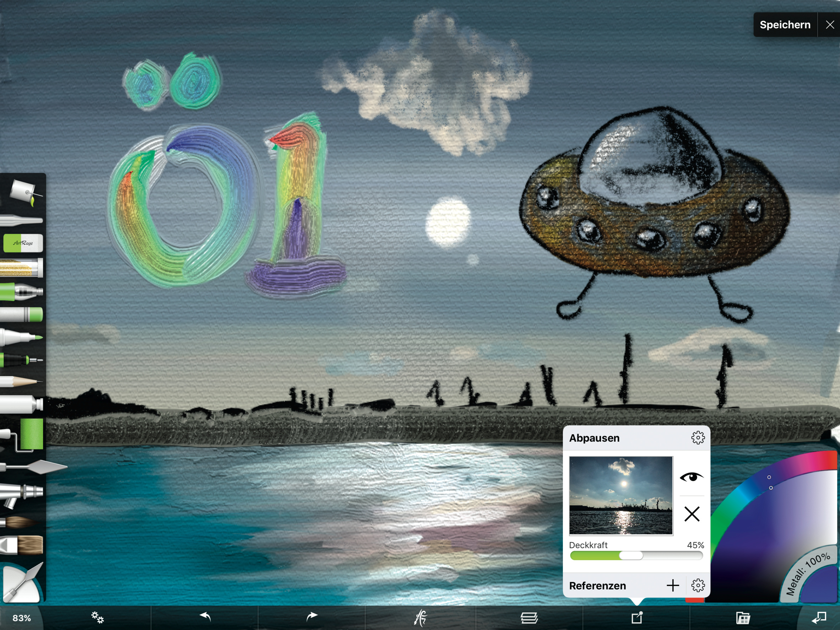Select the ArtRage eraser tool
The width and height of the screenshot is (840, 630).
[23, 243]
